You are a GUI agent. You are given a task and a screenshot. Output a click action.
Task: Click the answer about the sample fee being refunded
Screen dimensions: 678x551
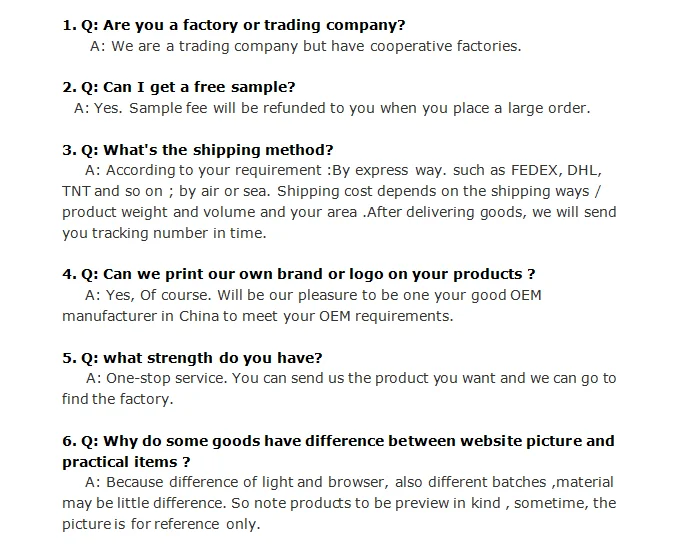click(332, 108)
